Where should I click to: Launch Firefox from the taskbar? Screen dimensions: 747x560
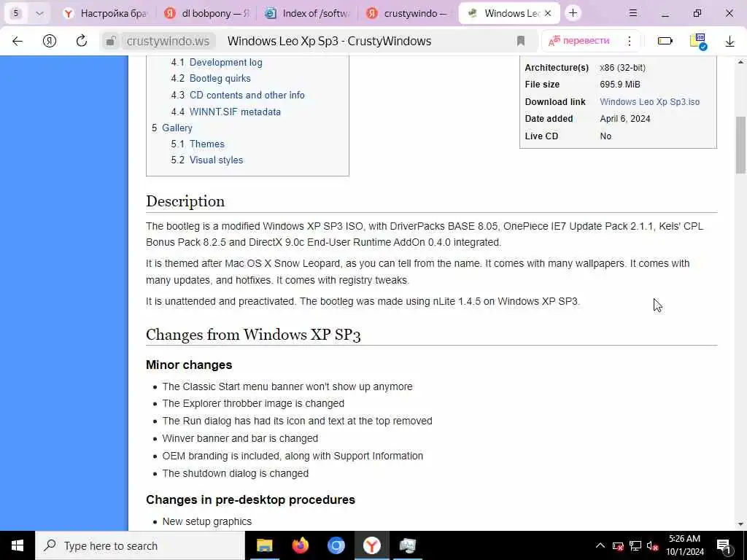click(x=300, y=545)
